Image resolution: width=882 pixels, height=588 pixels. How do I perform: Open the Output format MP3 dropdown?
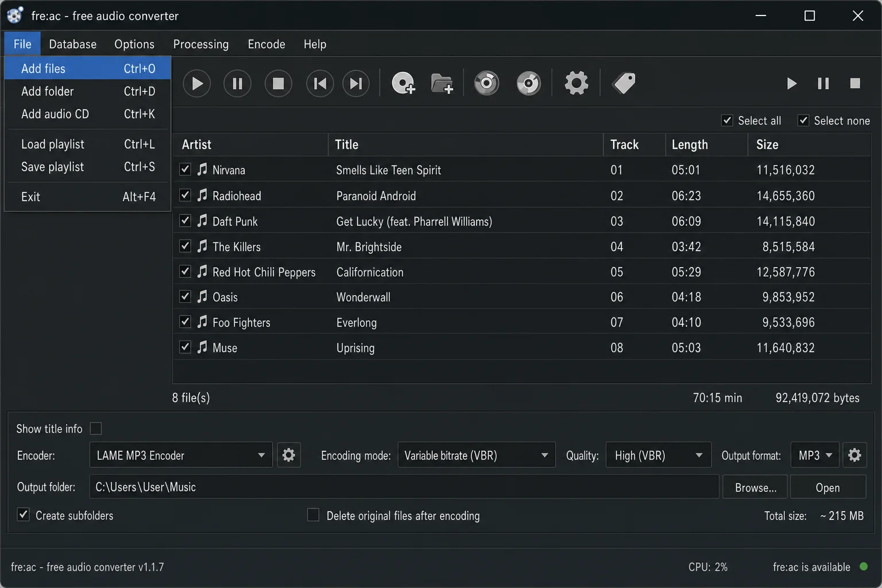coord(815,455)
